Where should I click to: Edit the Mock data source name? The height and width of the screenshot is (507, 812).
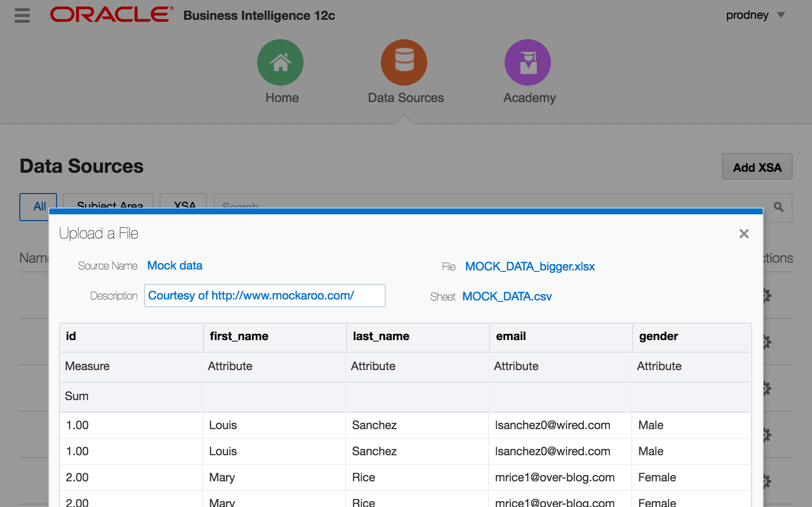(x=175, y=266)
